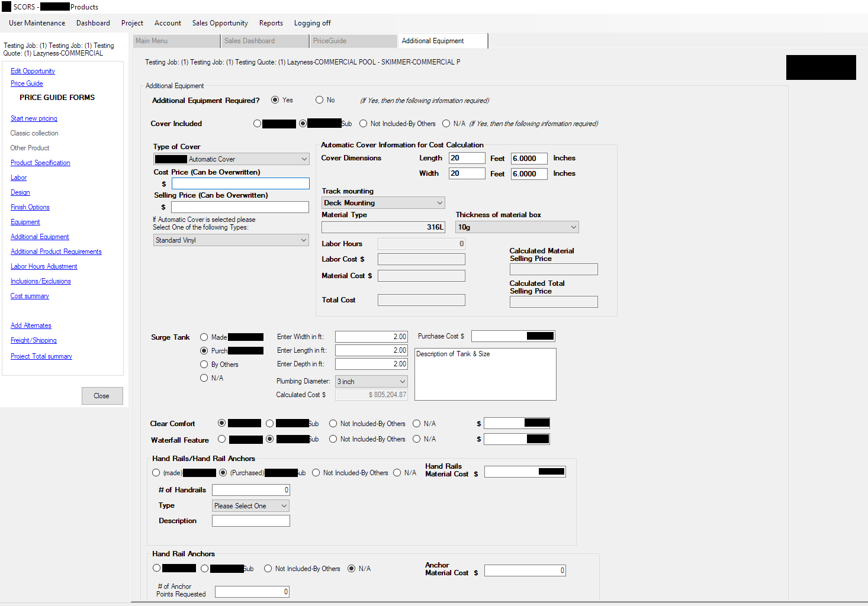Open the Cost summary link

(30, 296)
